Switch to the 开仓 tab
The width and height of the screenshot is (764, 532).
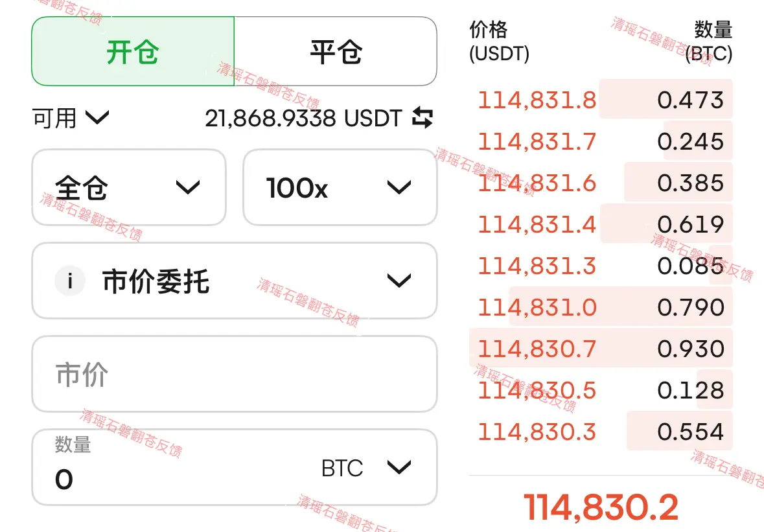(x=133, y=51)
